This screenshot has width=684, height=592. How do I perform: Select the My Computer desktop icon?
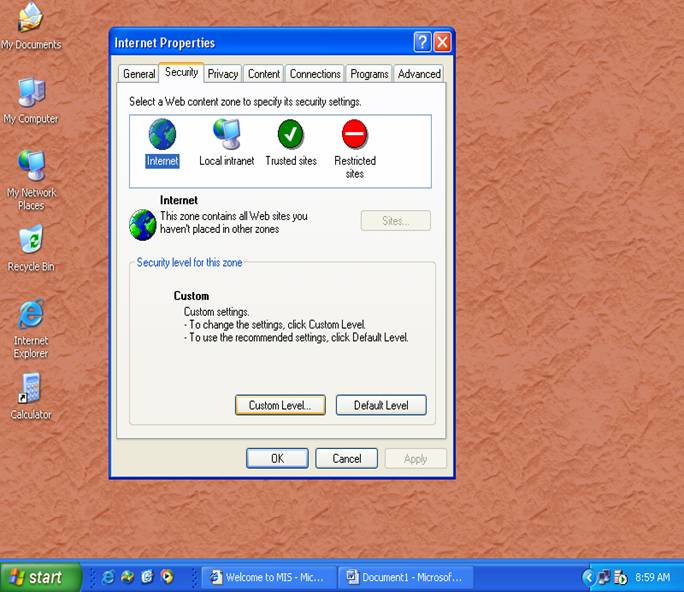pyautogui.click(x=31, y=93)
